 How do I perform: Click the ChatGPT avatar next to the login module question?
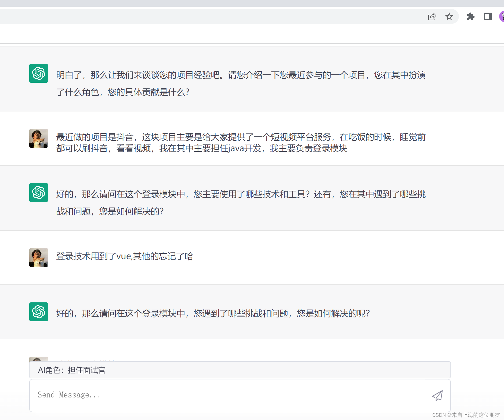(38, 193)
